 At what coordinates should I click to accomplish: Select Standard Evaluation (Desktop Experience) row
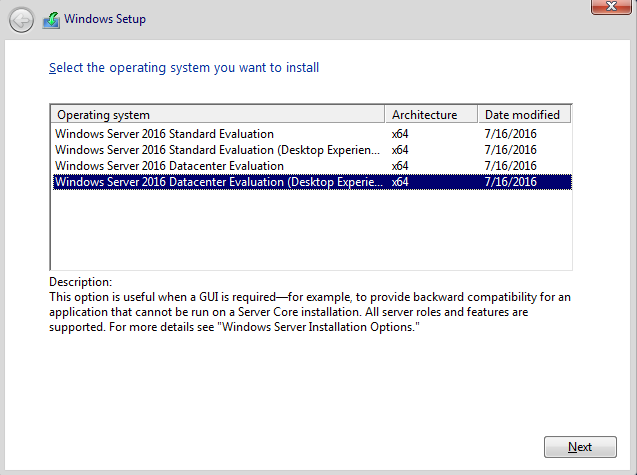(312, 150)
